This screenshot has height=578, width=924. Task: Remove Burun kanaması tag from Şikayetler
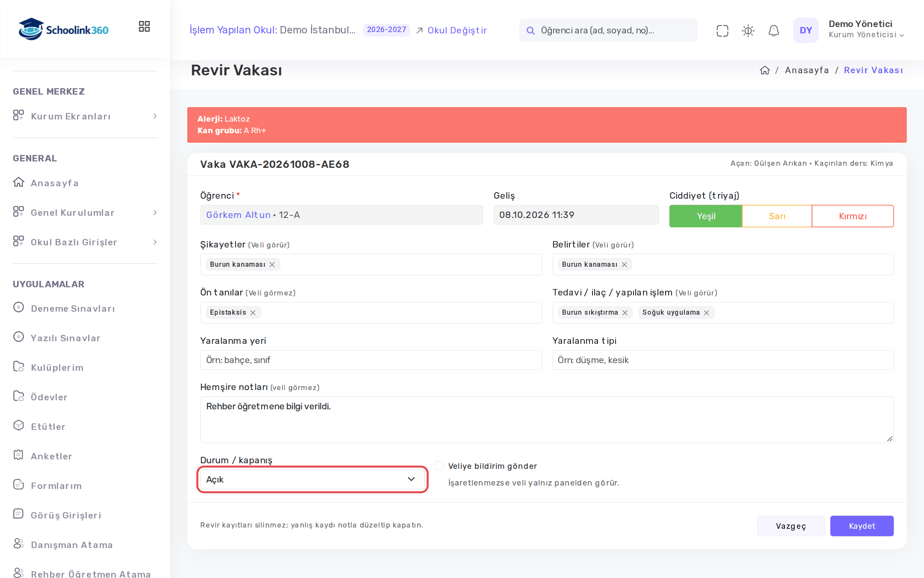coord(272,265)
